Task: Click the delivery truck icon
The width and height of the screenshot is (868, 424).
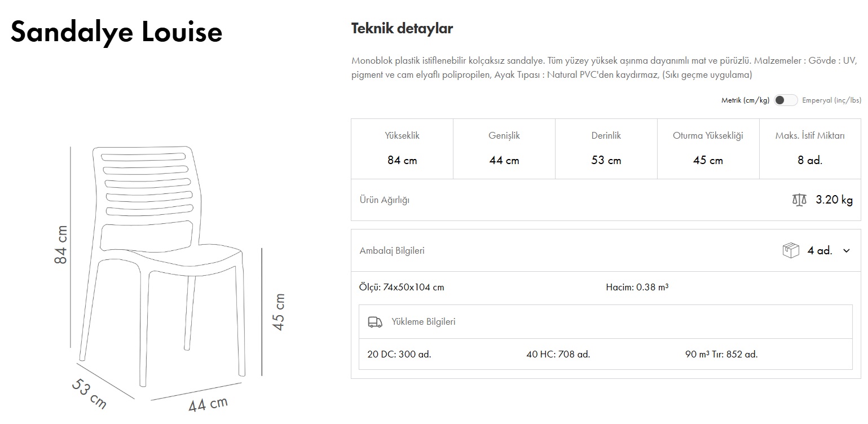Action: [x=375, y=322]
